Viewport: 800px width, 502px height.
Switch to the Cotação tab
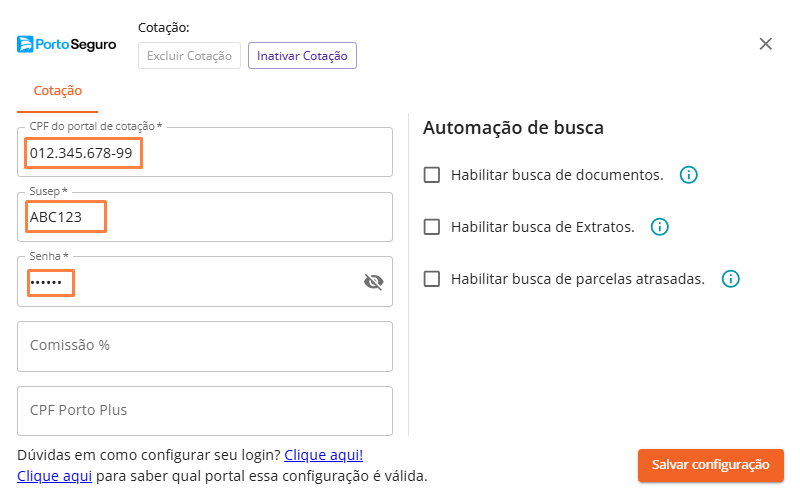tap(58, 90)
